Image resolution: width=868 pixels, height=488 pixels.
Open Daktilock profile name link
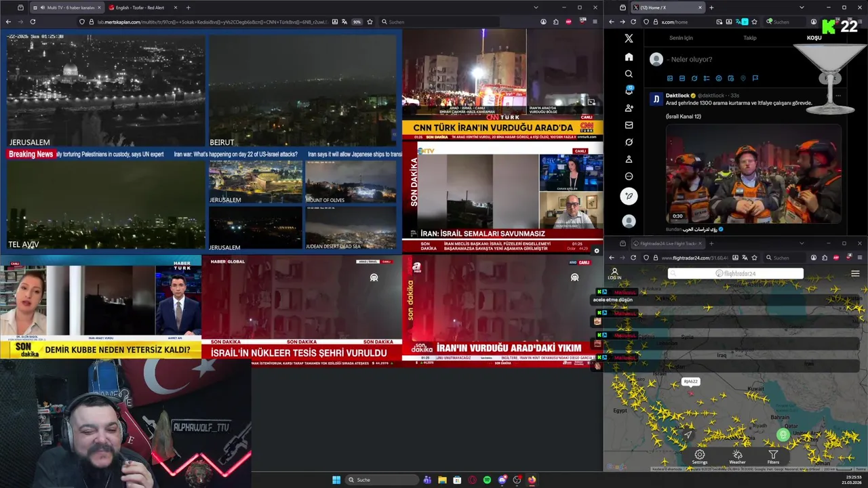677,96
